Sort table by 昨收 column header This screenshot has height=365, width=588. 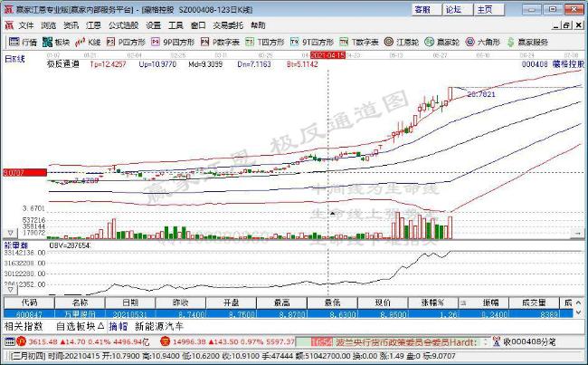pos(181,303)
